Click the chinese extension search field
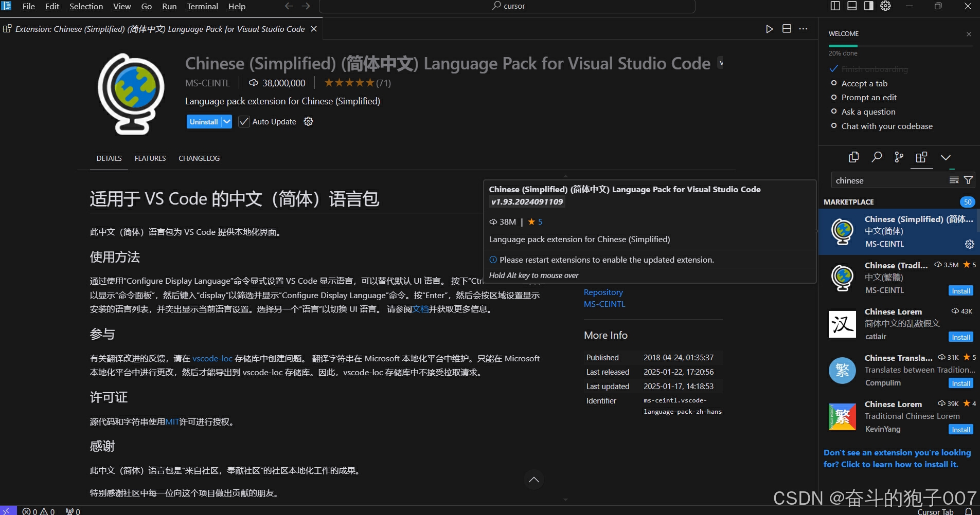The width and height of the screenshot is (980, 515). 890,180
